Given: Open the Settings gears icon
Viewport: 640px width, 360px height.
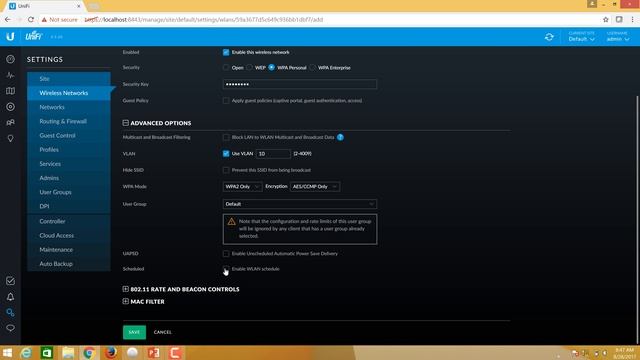Looking at the screenshot, I should pos(10,313).
